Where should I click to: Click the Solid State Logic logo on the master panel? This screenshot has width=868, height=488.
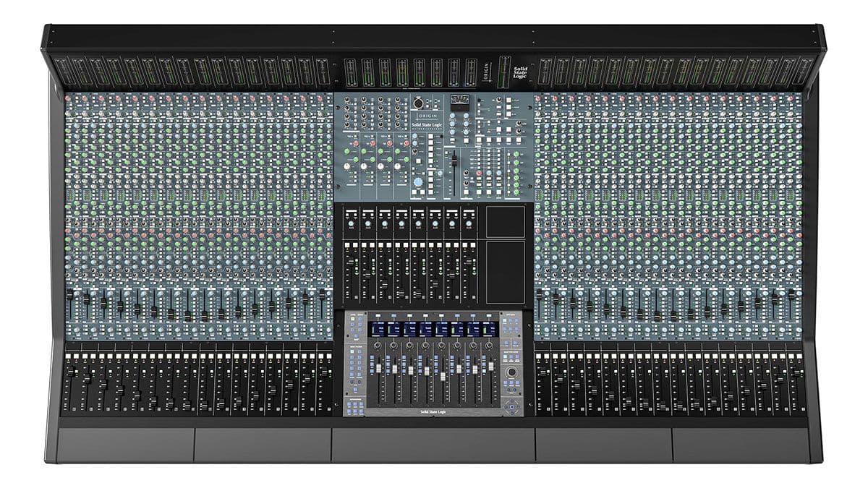pyautogui.click(x=427, y=125)
